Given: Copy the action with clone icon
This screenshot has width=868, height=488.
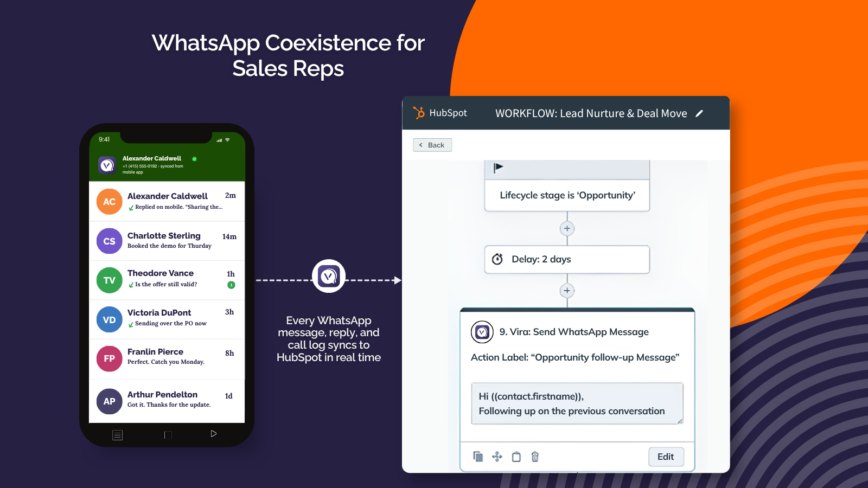Looking at the screenshot, I should click(478, 457).
